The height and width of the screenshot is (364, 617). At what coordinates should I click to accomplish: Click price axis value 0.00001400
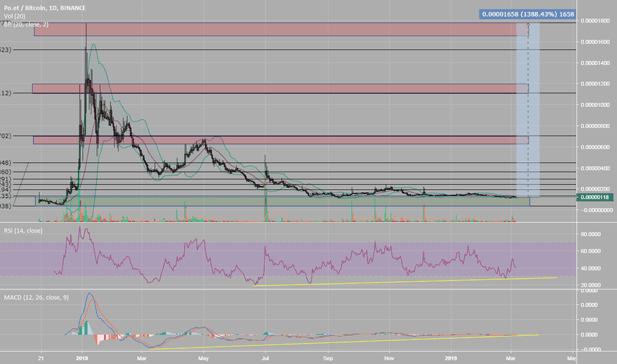(595, 63)
